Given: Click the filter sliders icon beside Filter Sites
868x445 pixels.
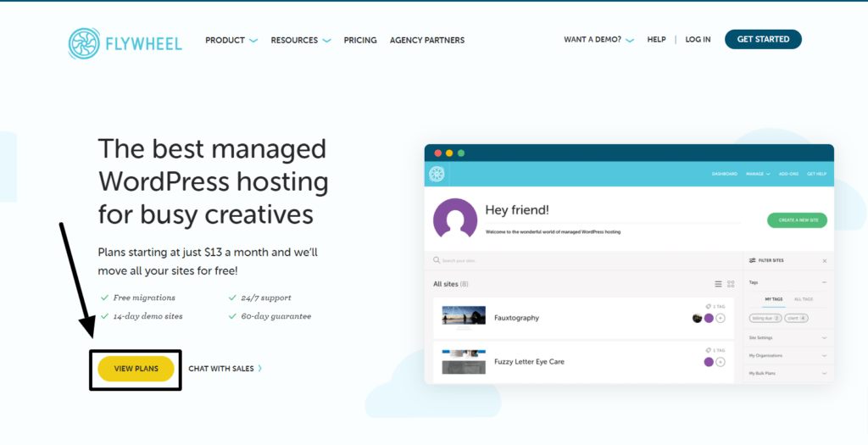Looking at the screenshot, I should coord(753,260).
